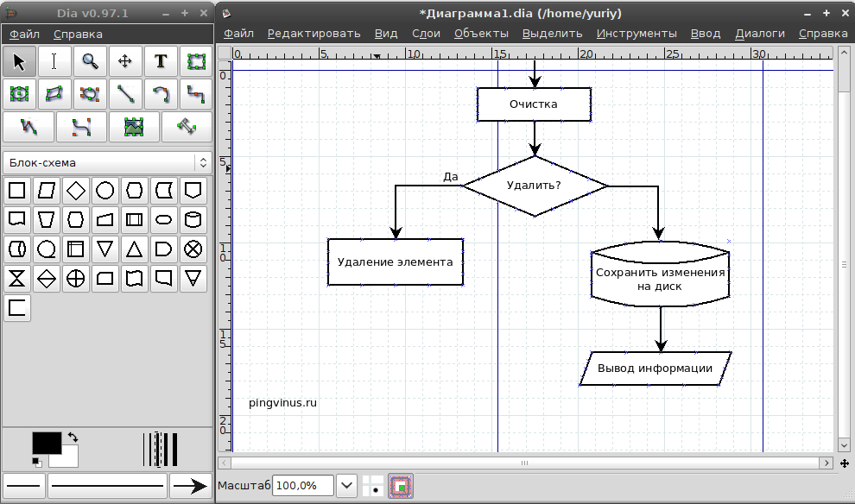Select the pointer Modify tool
The image size is (855, 504).
click(x=19, y=61)
